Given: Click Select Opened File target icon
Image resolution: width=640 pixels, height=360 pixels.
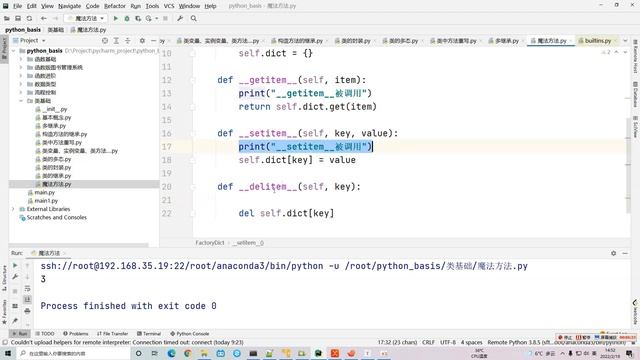Looking at the screenshot, I should coord(105,40).
